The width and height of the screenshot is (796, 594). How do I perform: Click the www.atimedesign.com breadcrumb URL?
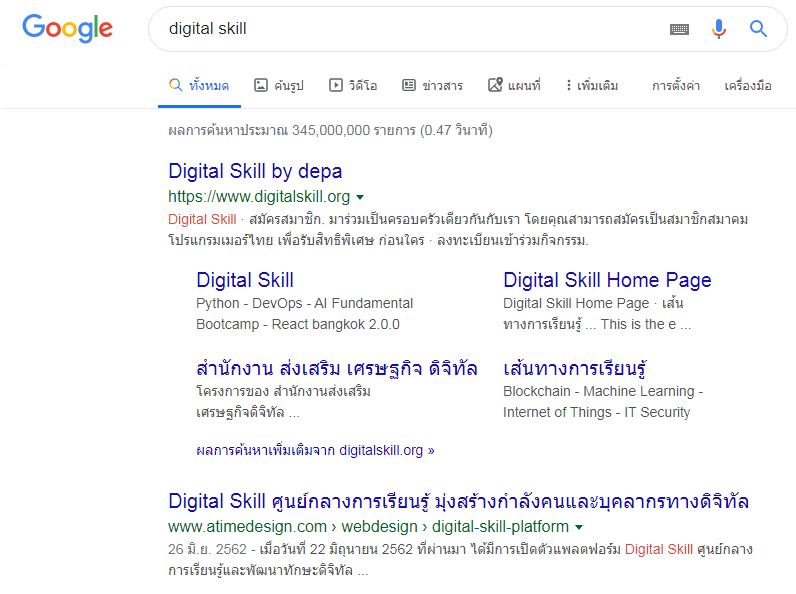click(x=369, y=526)
